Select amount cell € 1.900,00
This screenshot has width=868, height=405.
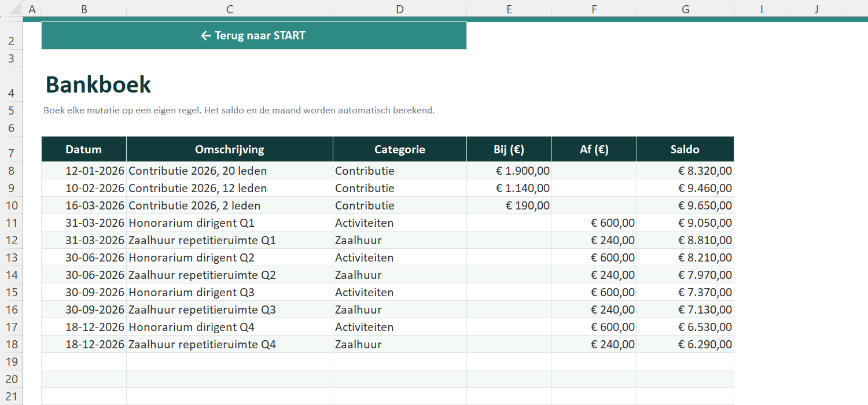pyautogui.click(x=509, y=171)
